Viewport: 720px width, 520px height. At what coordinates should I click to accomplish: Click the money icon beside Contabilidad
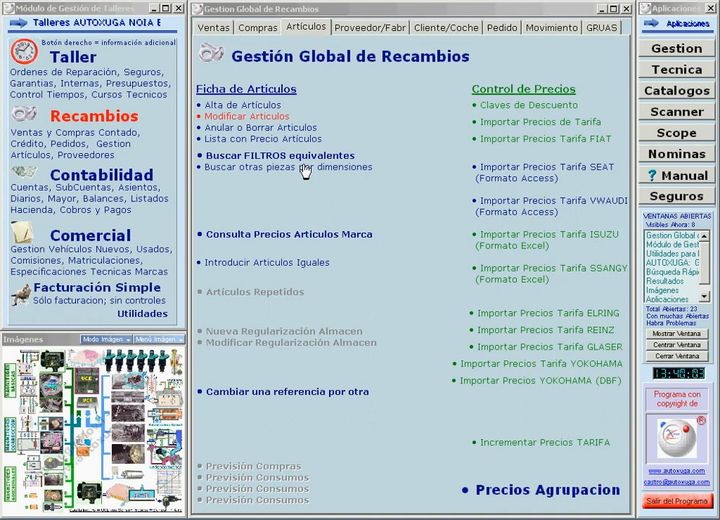(x=24, y=172)
